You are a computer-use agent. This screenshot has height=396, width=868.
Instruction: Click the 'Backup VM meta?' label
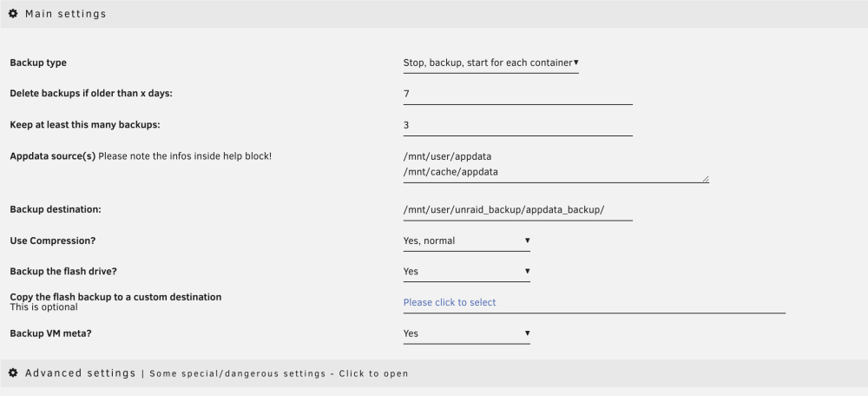coord(50,333)
